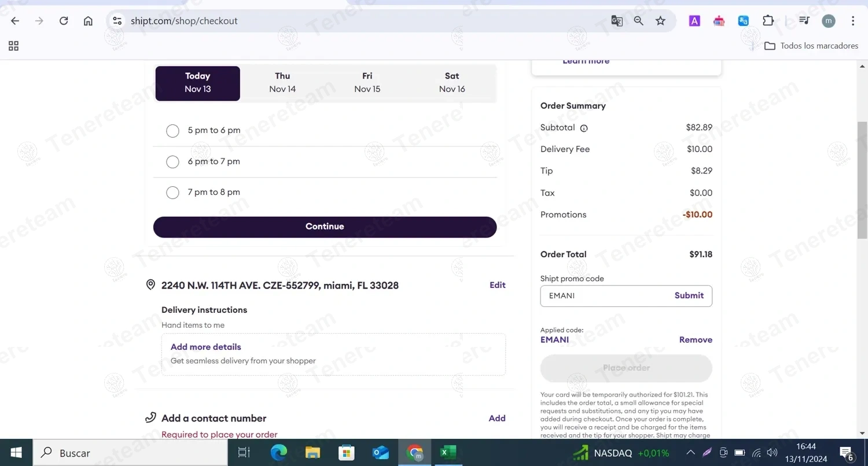Open Excel from the taskbar
Image resolution: width=868 pixels, height=466 pixels.
pos(448,453)
